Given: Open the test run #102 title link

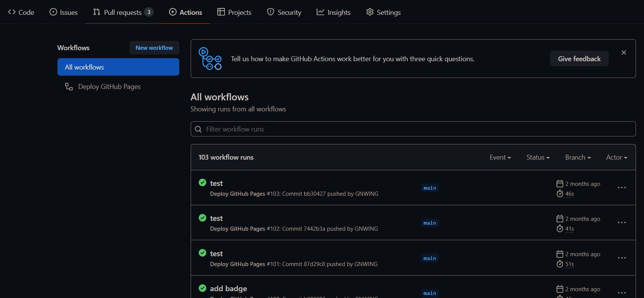Looking at the screenshot, I should click(216, 218).
